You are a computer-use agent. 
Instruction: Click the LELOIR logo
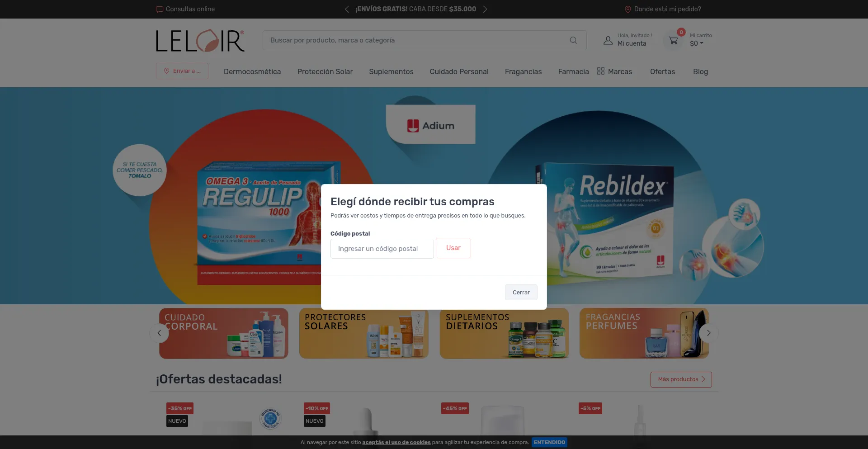click(x=200, y=41)
